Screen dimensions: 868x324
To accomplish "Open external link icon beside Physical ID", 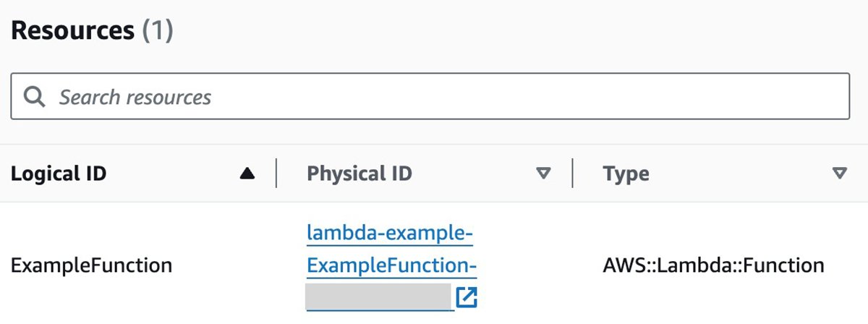I will 467,297.
